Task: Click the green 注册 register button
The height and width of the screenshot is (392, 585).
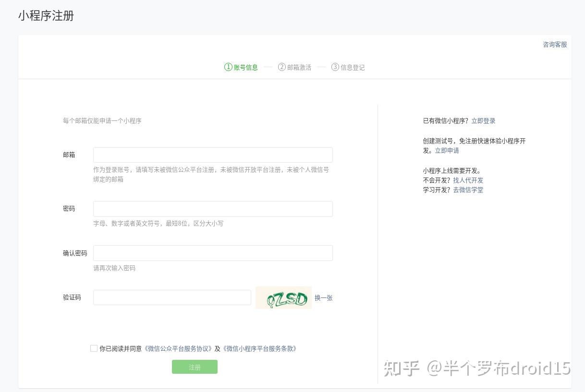Action: [x=195, y=367]
